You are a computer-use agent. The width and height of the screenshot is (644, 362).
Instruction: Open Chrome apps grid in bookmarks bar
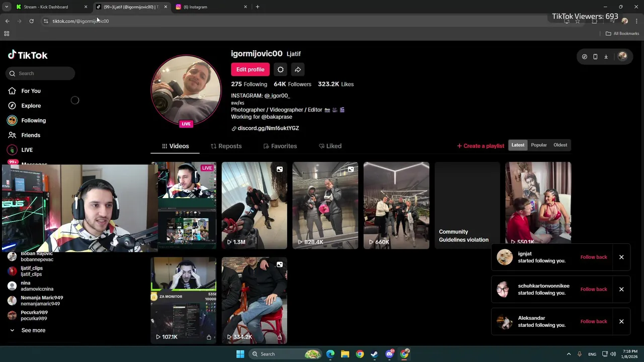7,34
